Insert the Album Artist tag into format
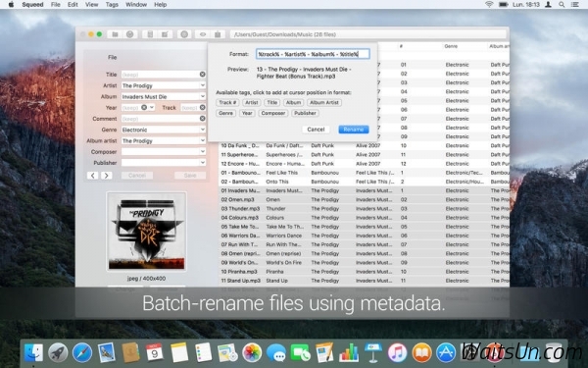588x368 pixels. point(324,102)
